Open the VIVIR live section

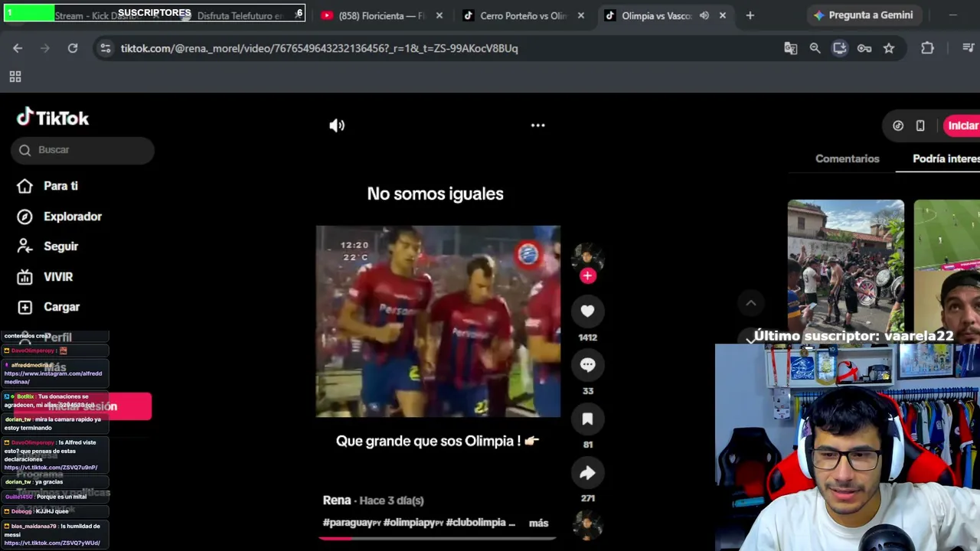click(x=45, y=277)
